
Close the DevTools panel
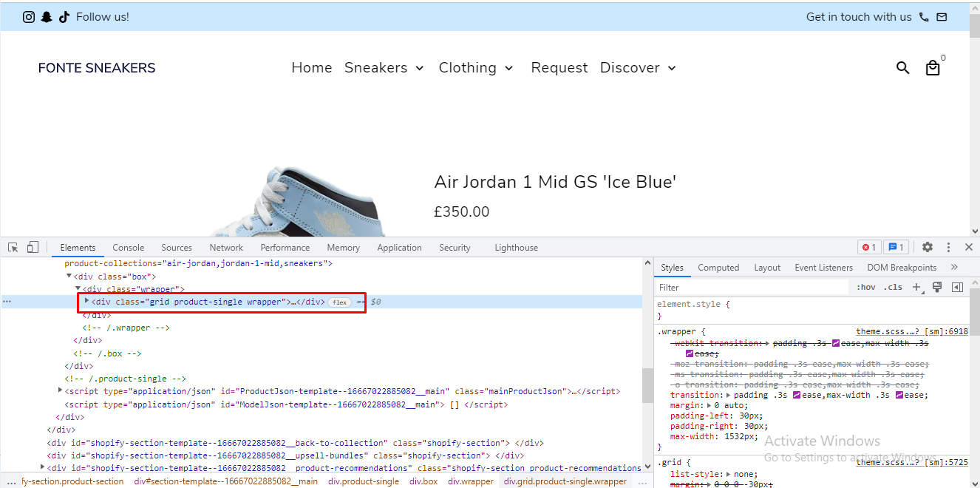tap(969, 248)
